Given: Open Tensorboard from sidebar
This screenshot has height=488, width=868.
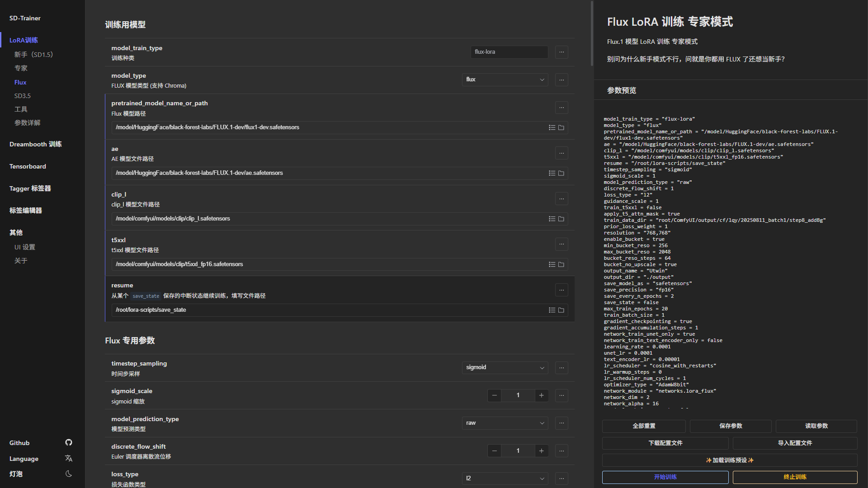Looking at the screenshot, I should (x=28, y=166).
